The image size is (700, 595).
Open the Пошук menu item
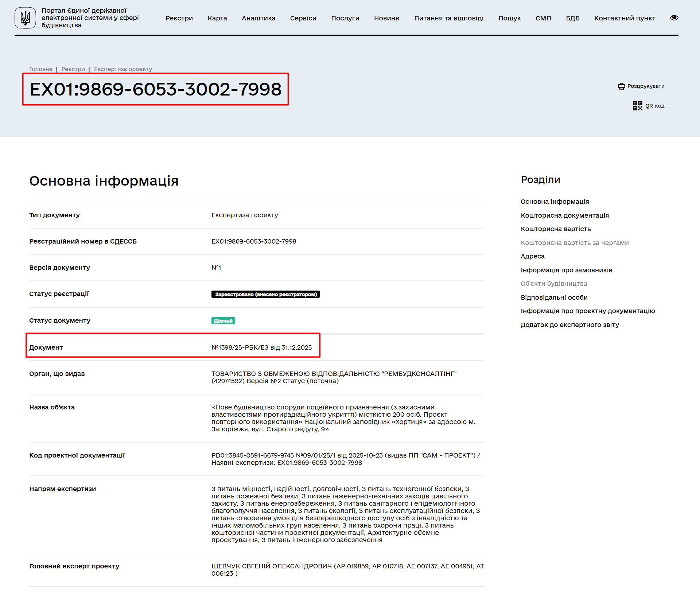point(509,18)
